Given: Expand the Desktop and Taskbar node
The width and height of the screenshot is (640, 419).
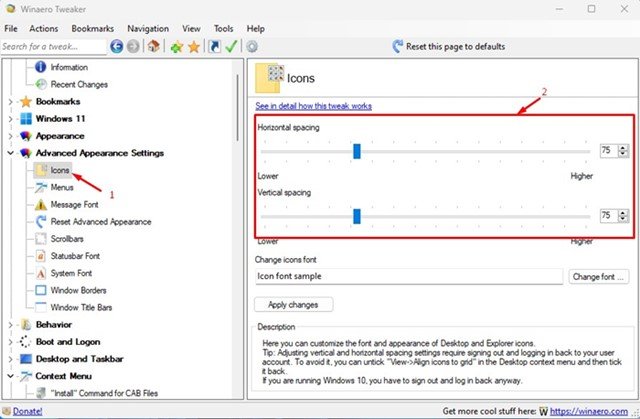Looking at the screenshot, I should pyautogui.click(x=11, y=359).
